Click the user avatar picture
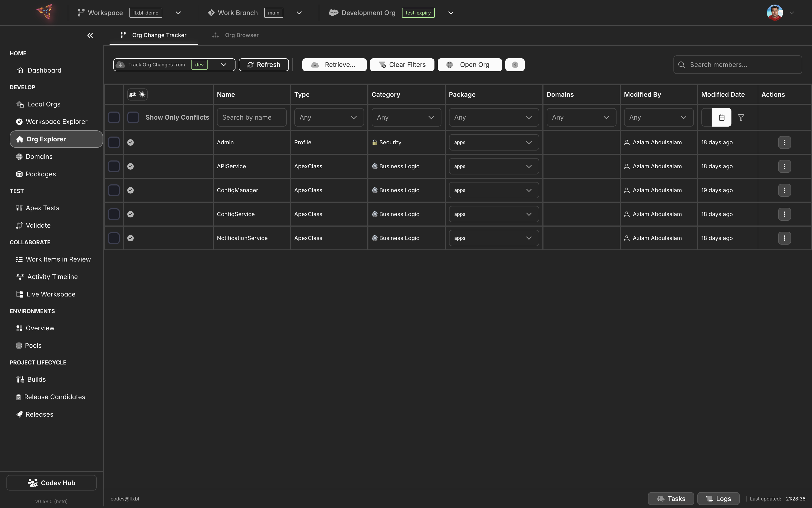812x508 pixels. pos(775,13)
